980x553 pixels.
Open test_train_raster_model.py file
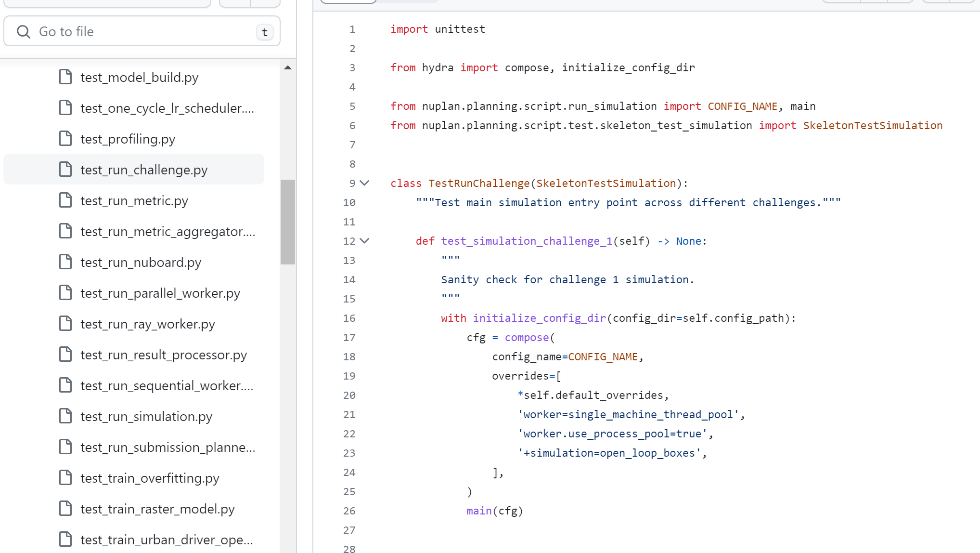[157, 509]
